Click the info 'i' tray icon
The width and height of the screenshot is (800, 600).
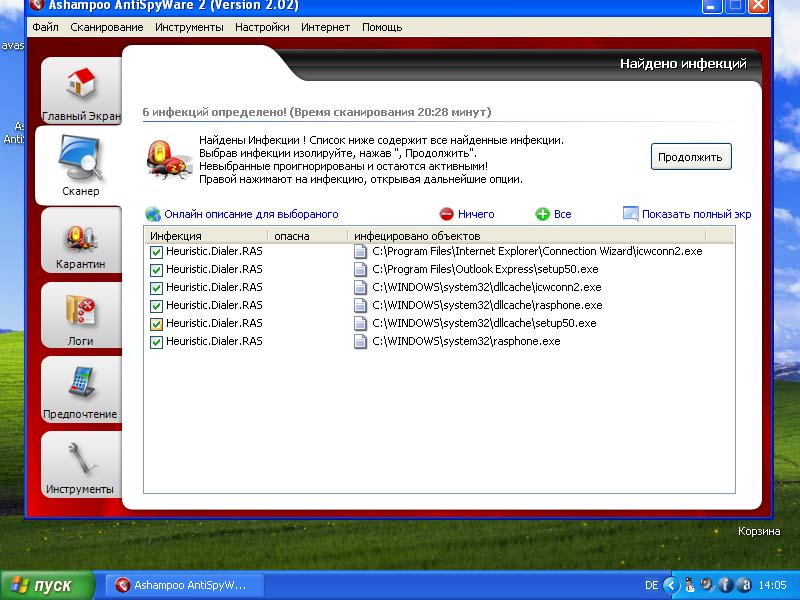[726, 585]
